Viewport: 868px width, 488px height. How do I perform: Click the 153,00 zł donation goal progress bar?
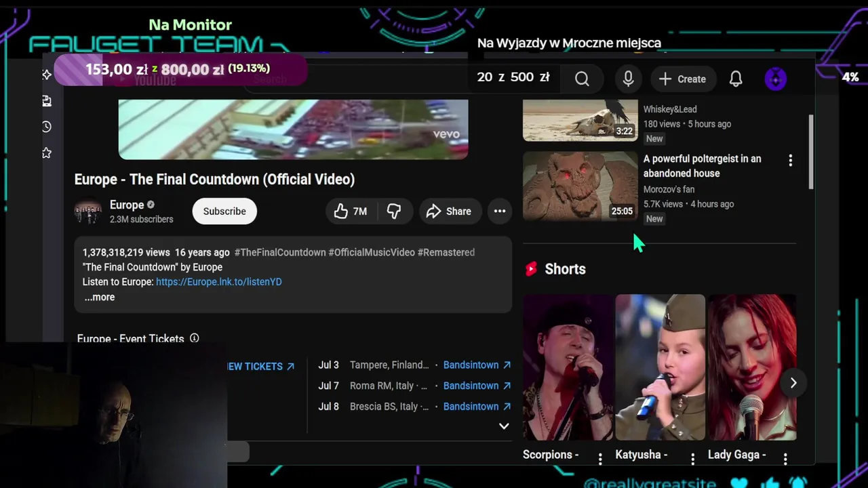click(x=180, y=69)
